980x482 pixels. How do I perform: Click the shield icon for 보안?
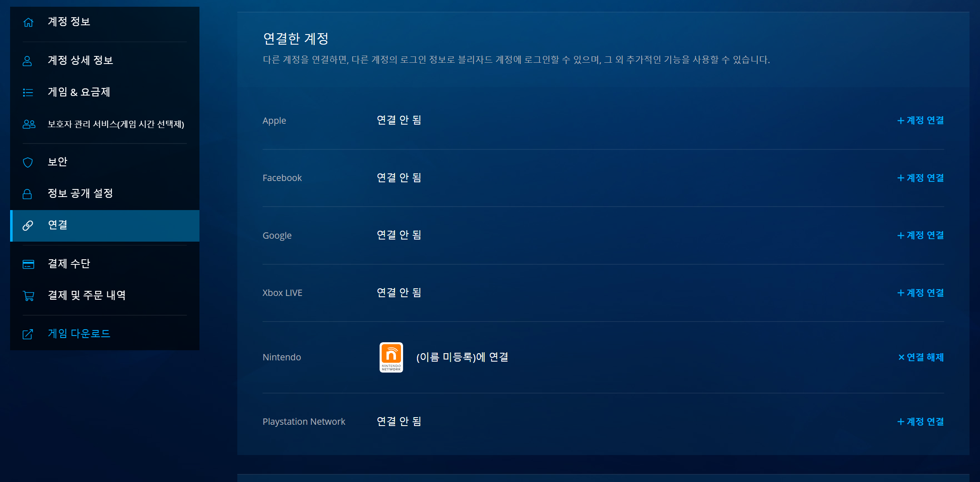click(28, 162)
